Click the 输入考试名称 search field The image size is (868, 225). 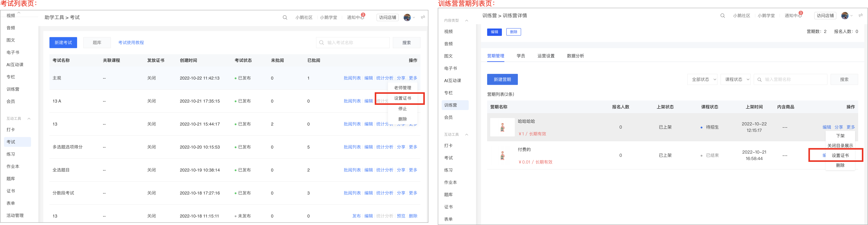tap(353, 43)
